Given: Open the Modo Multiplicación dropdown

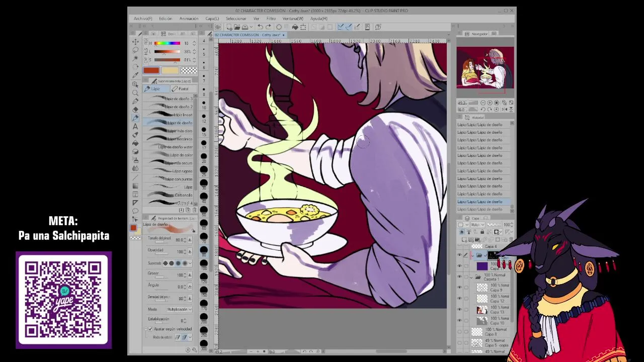Looking at the screenshot, I should tap(179, 309).
